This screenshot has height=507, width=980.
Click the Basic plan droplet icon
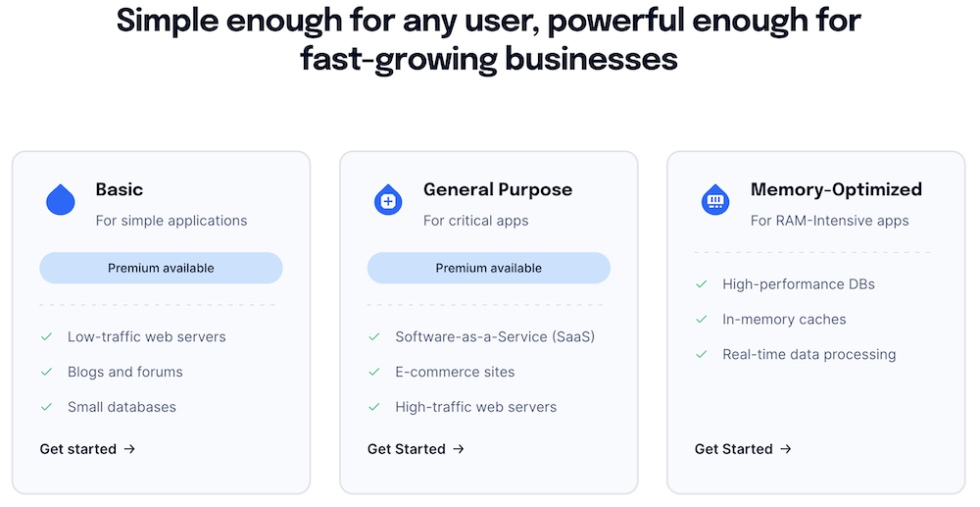pyautogui.click(x=61, y=200)
